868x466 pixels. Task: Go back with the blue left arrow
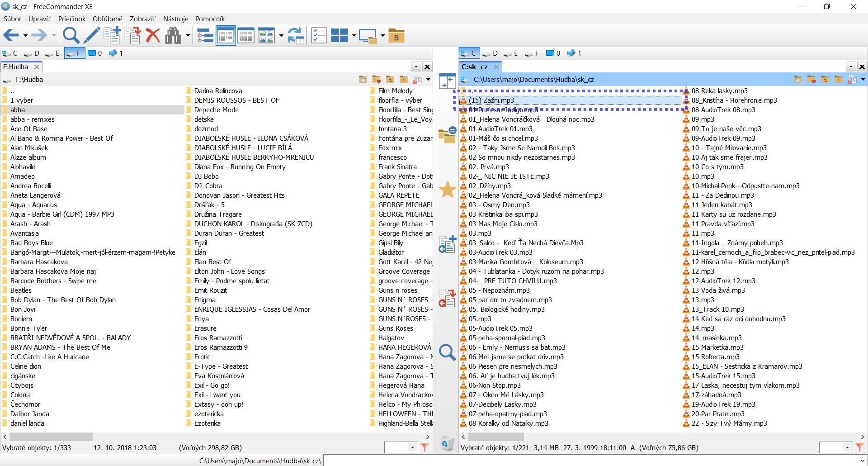tap(11, 35)
